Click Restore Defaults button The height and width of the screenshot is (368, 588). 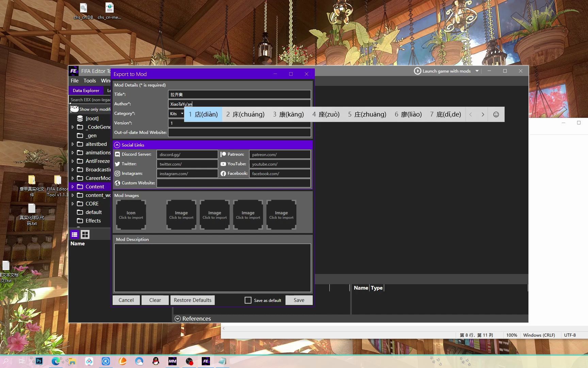click(x=193, y=300)
